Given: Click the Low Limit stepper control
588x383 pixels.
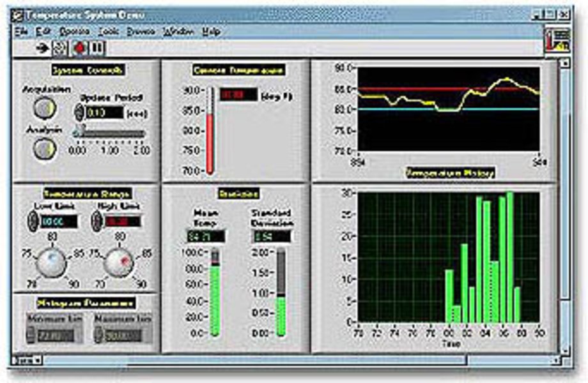Looking at the screenshot, I should coord(32,222).
